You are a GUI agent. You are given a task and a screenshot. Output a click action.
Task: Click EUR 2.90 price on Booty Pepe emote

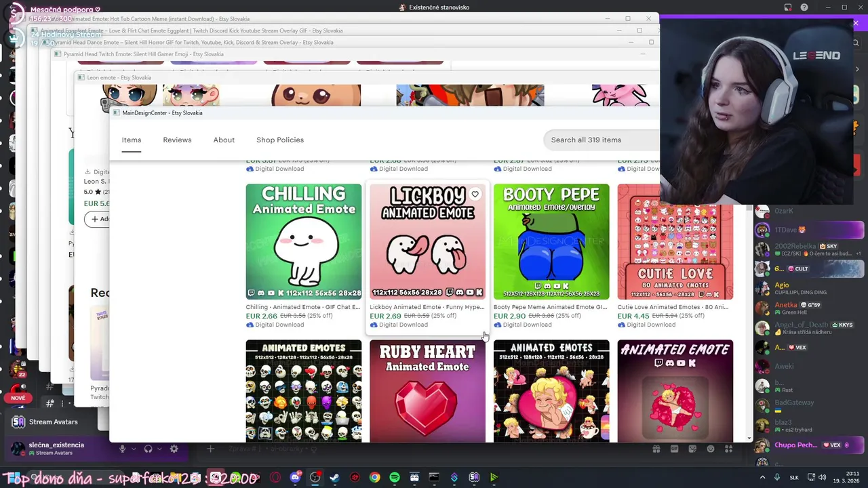(x=509, y=316)
